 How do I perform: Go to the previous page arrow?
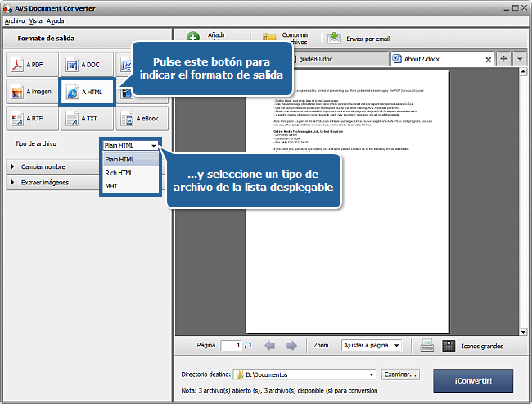pyautogui.click(x=270, y=346)
